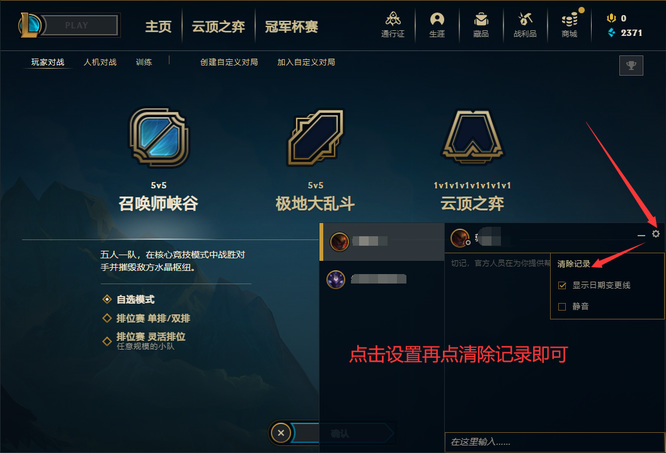This screenshot has height=453, width=666.
Task: Click the 创建自定义对局 link
Action: click(229, 62)
